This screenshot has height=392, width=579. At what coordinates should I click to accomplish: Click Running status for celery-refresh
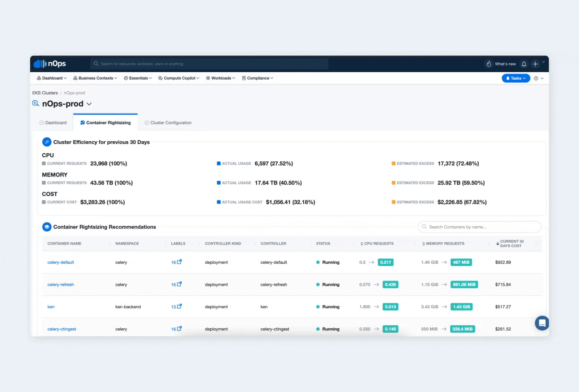pyautogui.click(x=327, y=285)
